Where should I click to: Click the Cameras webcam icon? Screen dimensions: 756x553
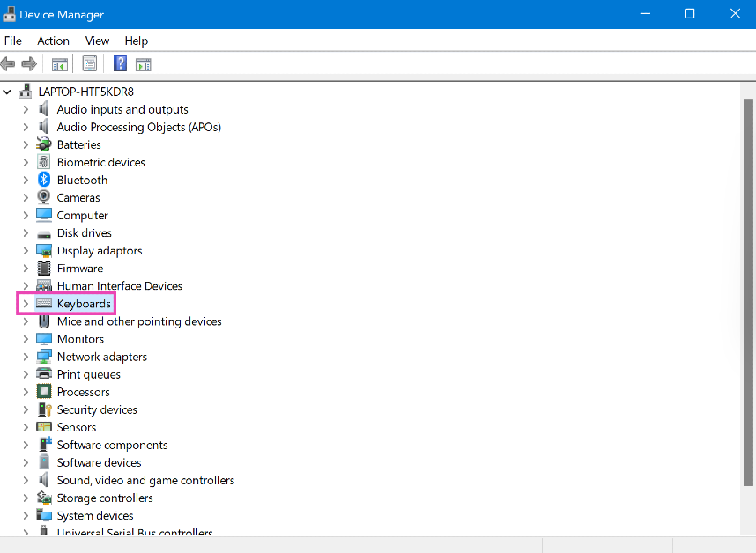tap(44, 197)
